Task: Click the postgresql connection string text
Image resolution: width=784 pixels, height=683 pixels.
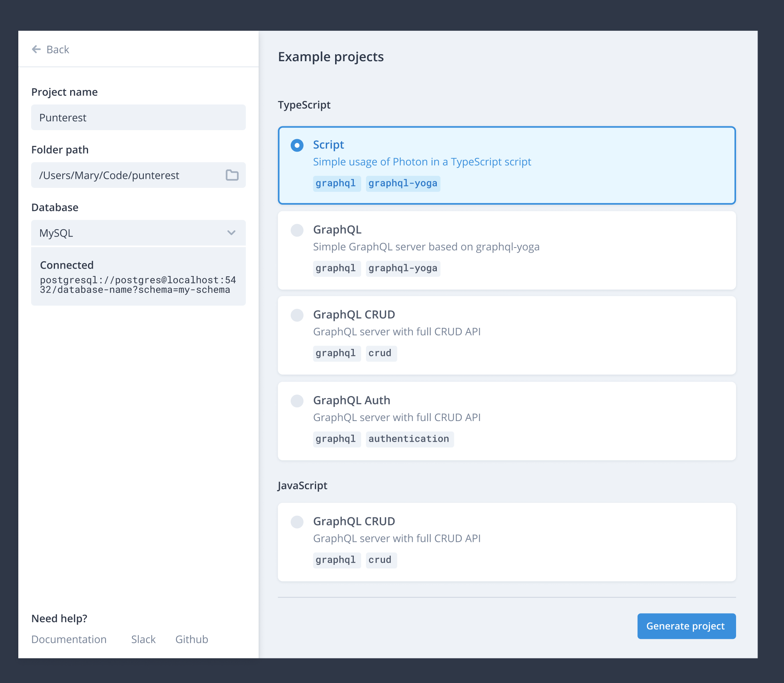Action: pos(138,285)
